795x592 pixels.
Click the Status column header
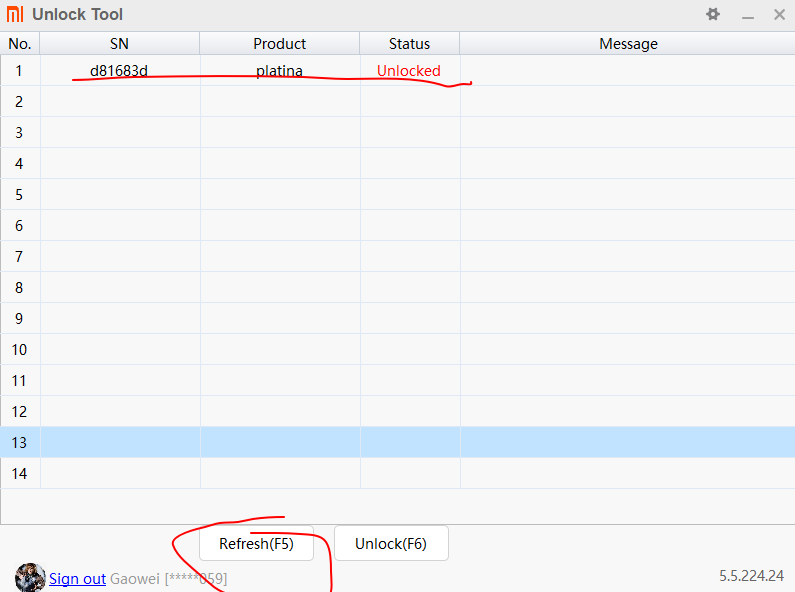(409, 44)
